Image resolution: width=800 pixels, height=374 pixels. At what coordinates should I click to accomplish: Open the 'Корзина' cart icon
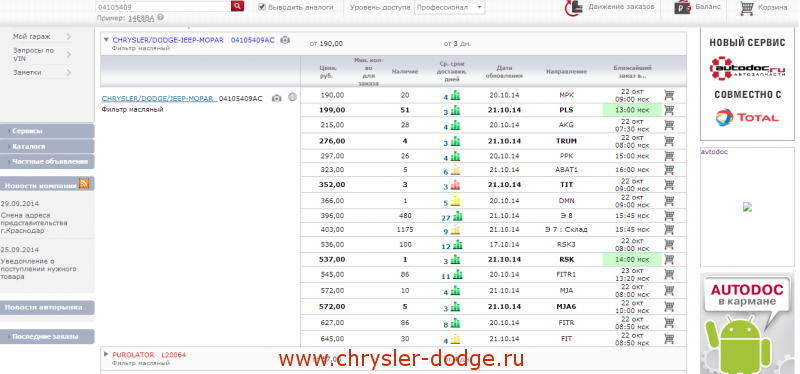pyautogui.click(x=747, y=8)
